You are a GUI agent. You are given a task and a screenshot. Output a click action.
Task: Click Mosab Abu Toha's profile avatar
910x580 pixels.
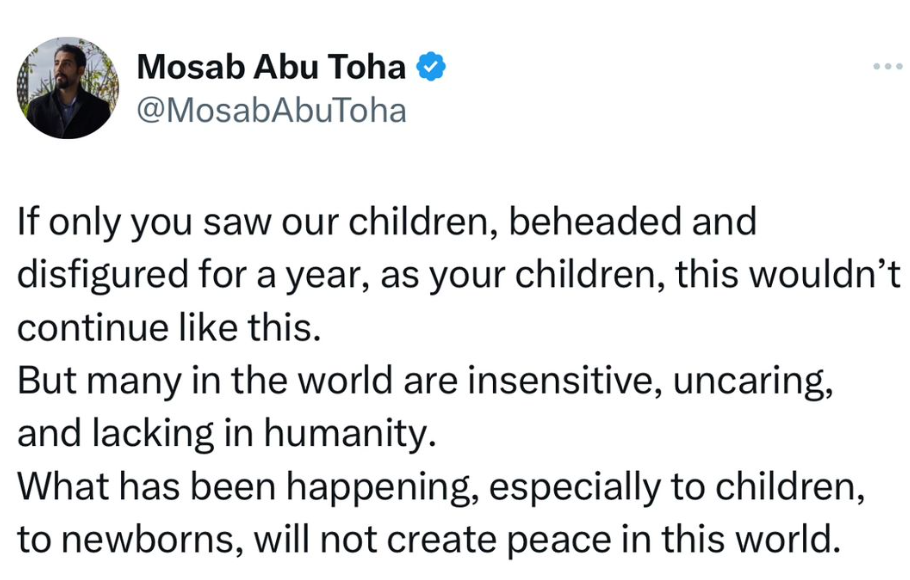click(68, 88)
